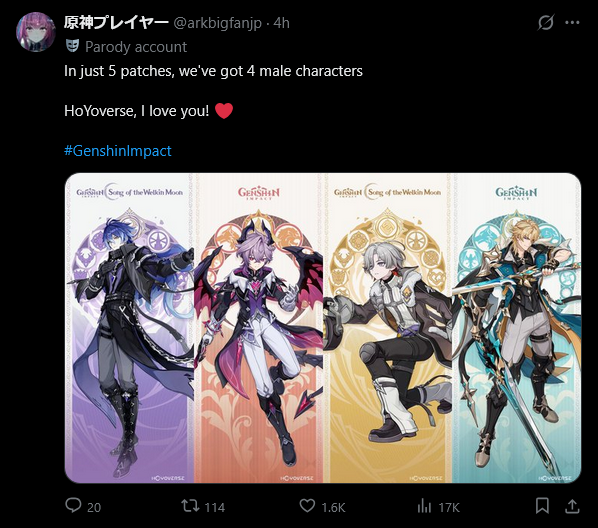Open the 4h timestamp link
This screenshot has height=528, width=598.
[x=281, y=23]
